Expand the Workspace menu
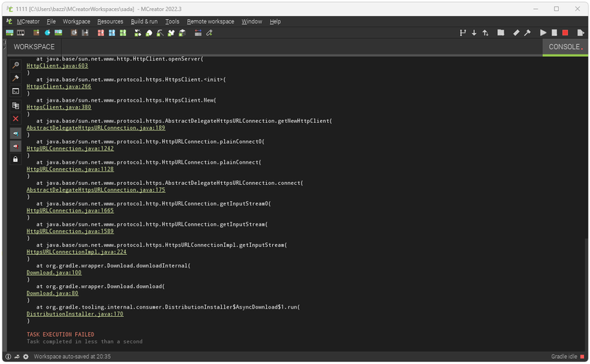Viewport: 590px width, 364px height. click(x=76, y=21)
